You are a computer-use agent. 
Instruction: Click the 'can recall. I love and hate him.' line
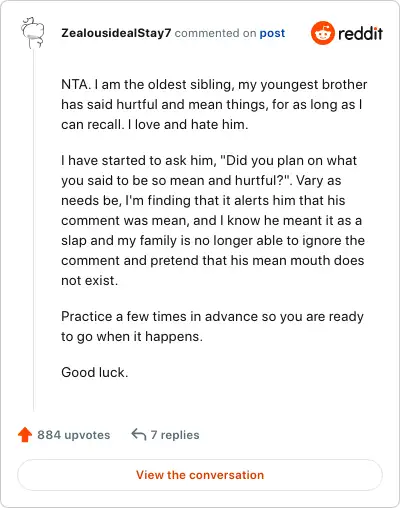point(155,125)
